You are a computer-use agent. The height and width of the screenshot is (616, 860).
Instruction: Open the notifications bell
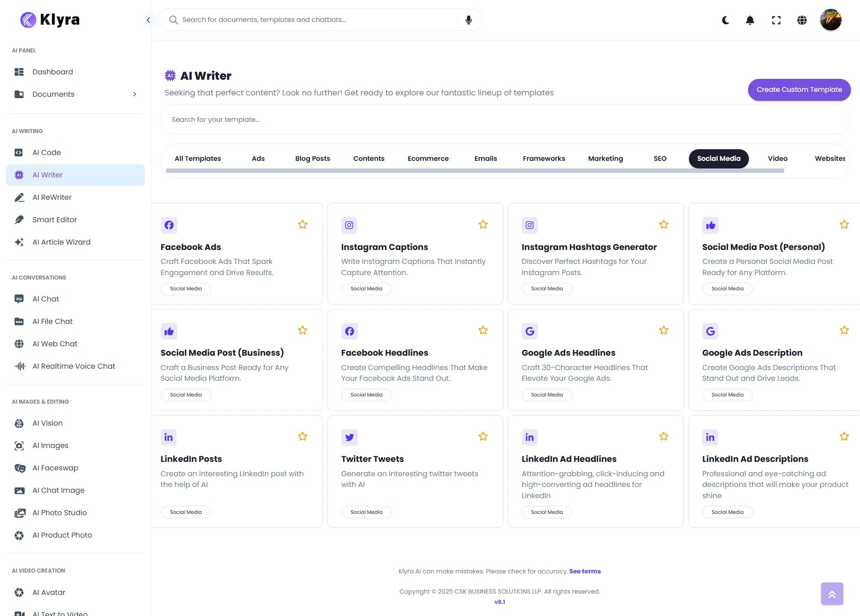tap(750, 20)
